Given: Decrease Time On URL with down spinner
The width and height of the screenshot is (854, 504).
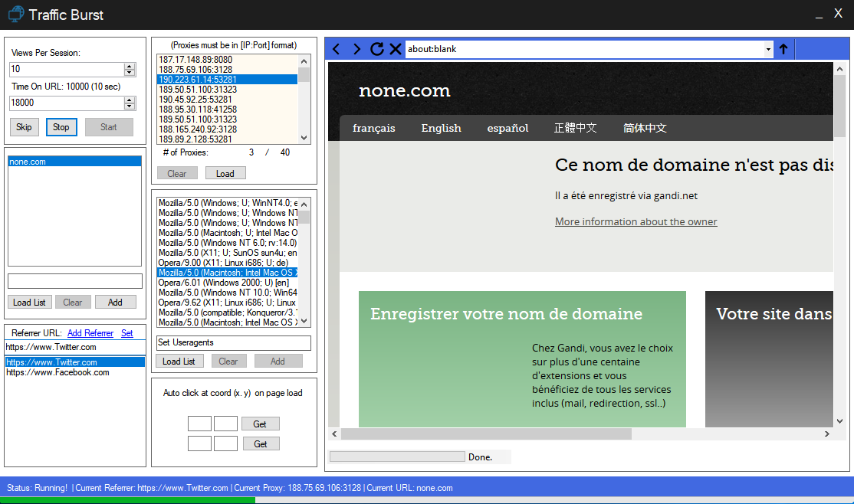Looking at the screenshot, I should tap(130, 106).
